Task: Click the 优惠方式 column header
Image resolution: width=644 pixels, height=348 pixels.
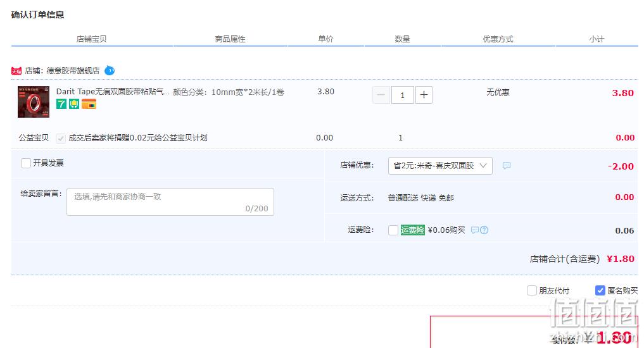Action: point(498,39)
